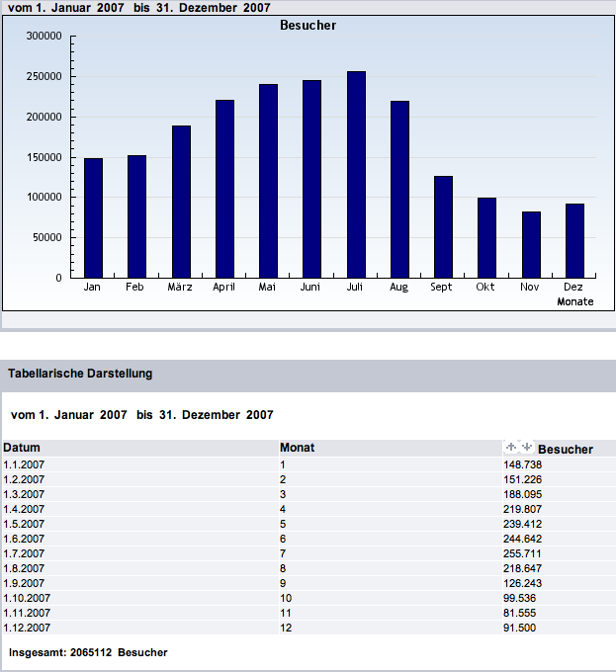Select the Monat column header
This screenshot has height=672, width=616.
click(297, 448)
